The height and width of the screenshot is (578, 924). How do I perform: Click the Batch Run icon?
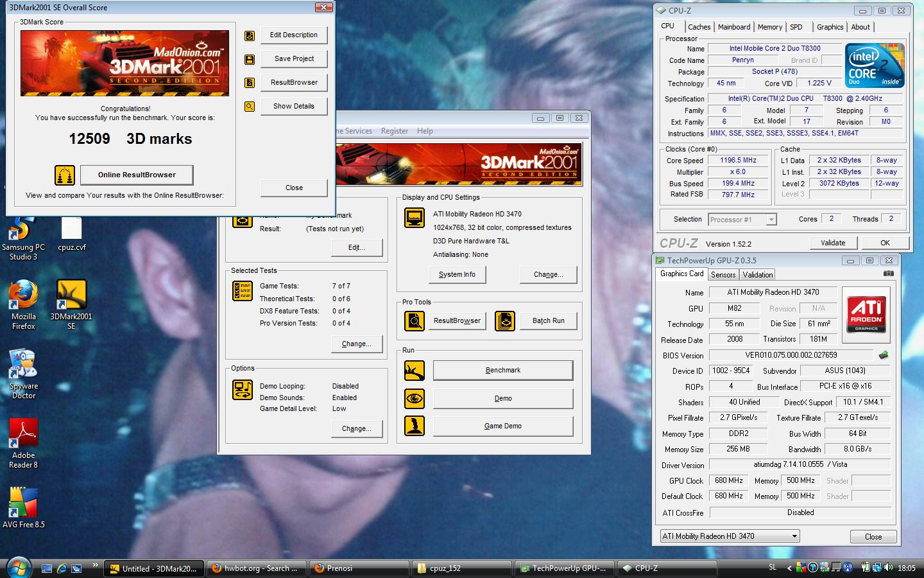(505, 320)
